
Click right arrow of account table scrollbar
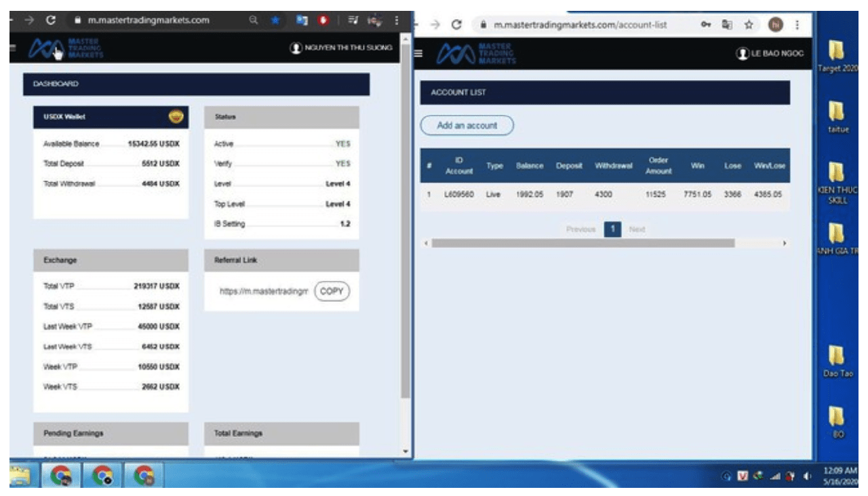click(x=785, y=243)
